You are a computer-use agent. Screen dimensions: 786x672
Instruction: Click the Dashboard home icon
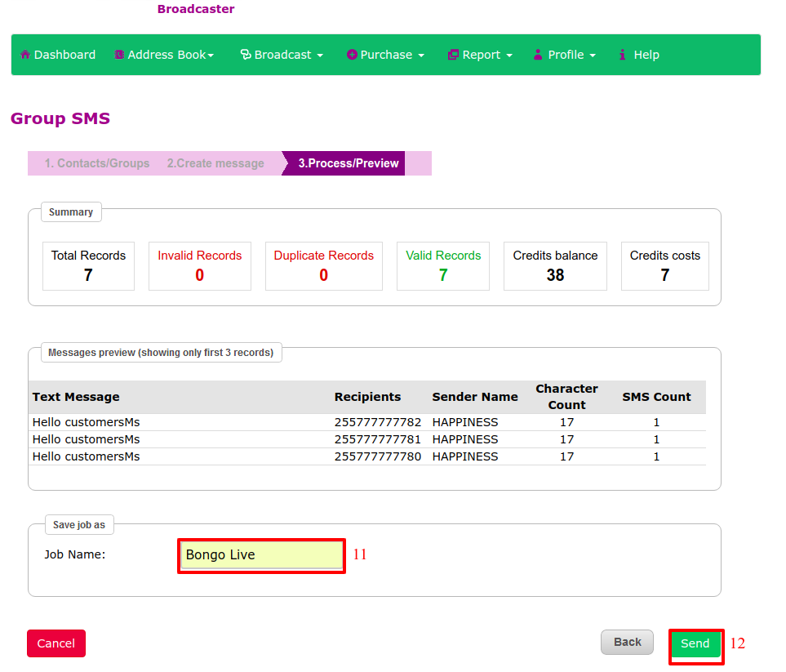pyautogui.click(x=25, y=55)
